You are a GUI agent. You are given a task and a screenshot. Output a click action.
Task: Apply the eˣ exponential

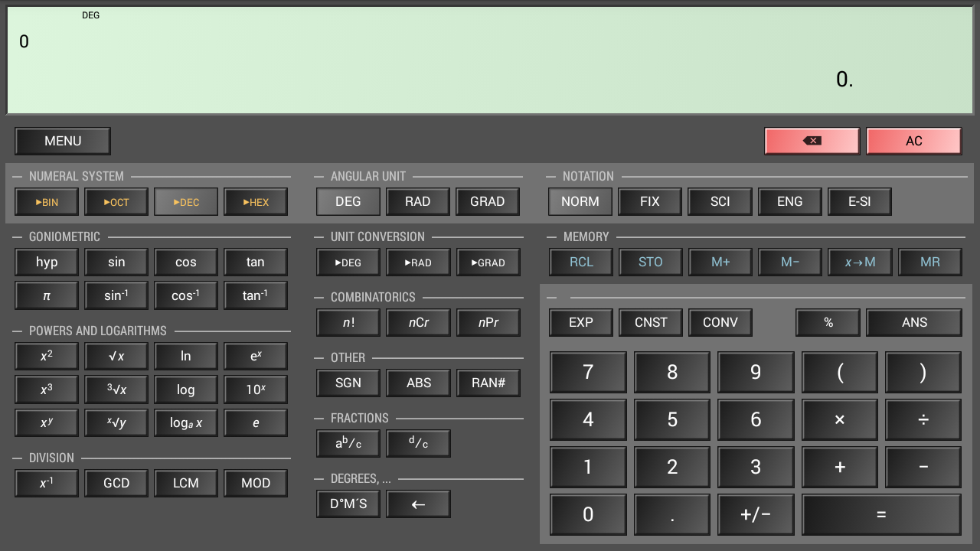coord(256,357)
